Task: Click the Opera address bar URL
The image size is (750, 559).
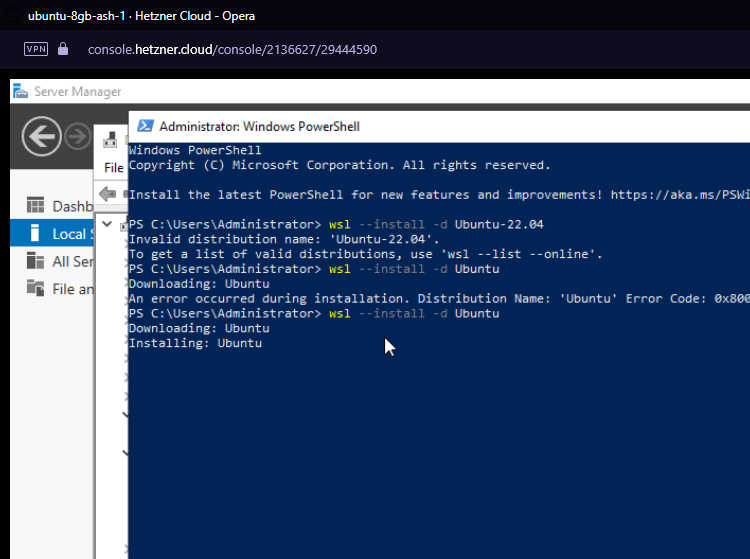Action: coord(232,49)
